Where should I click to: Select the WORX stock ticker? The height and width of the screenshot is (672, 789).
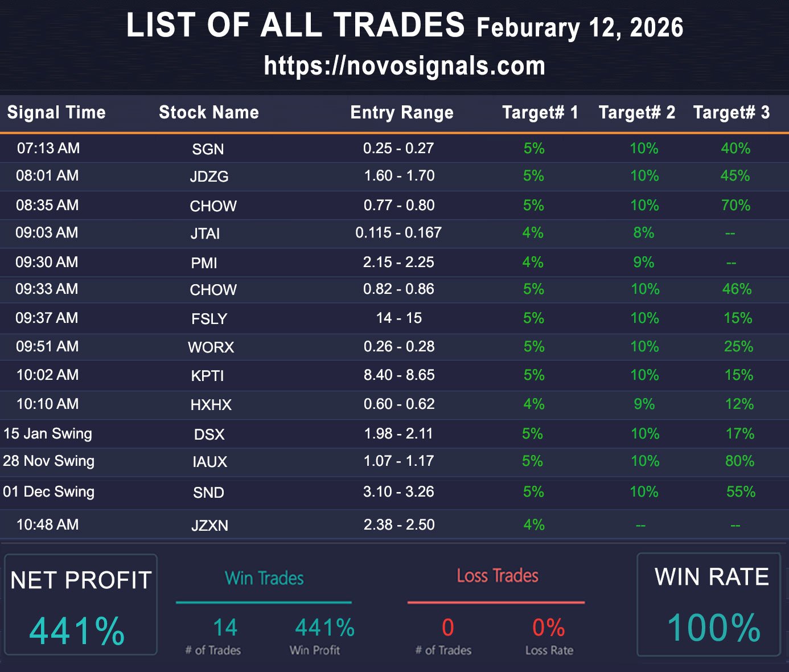211,347
